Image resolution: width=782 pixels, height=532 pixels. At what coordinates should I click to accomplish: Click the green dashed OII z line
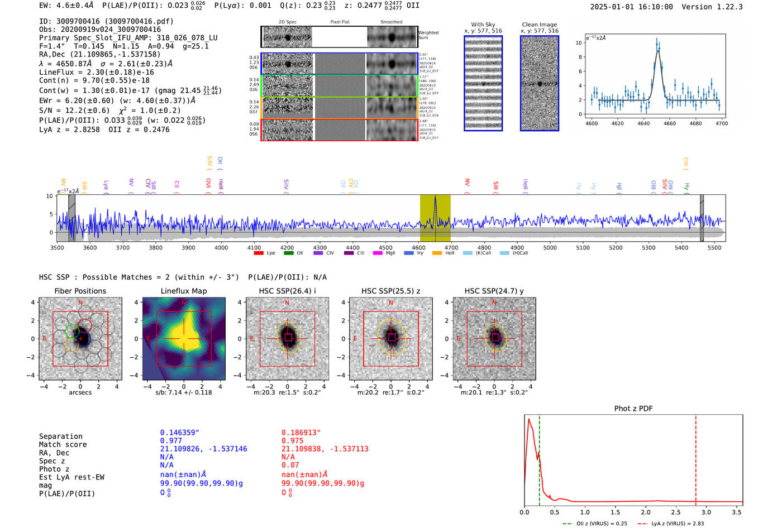coord(540,461)
